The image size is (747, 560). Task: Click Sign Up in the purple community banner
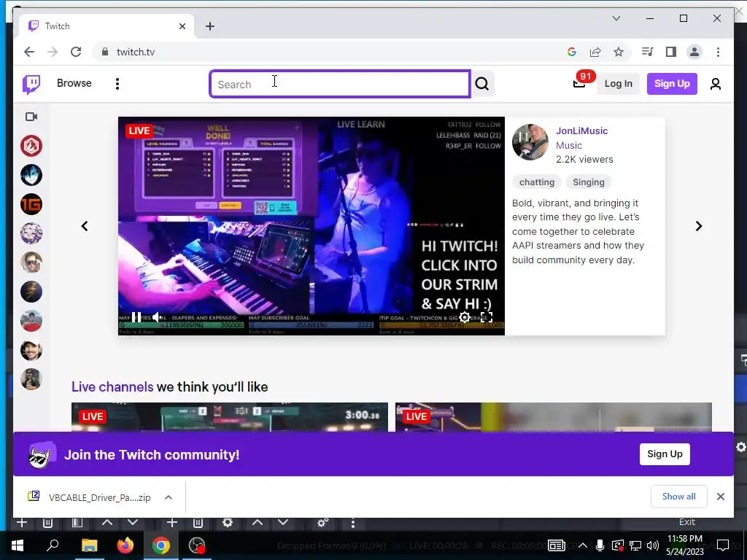click(665, 454)
